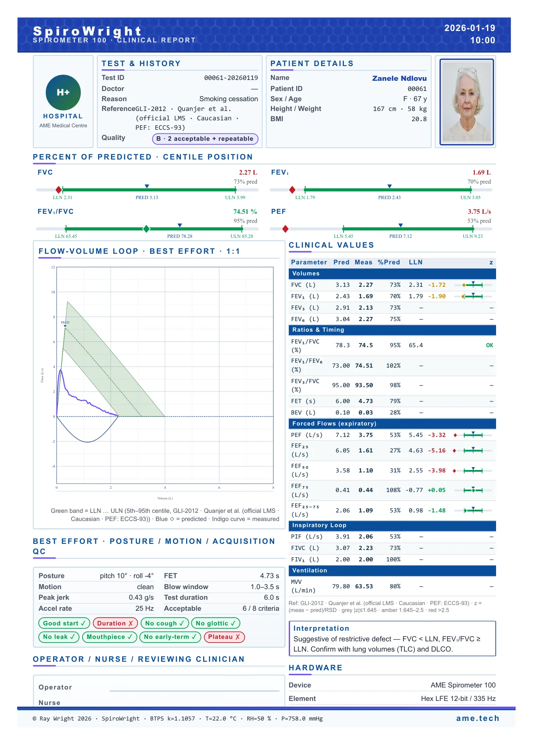Click the ame.tech link in footer
This screenshot has height=756, width=534.
coord(478,718)
